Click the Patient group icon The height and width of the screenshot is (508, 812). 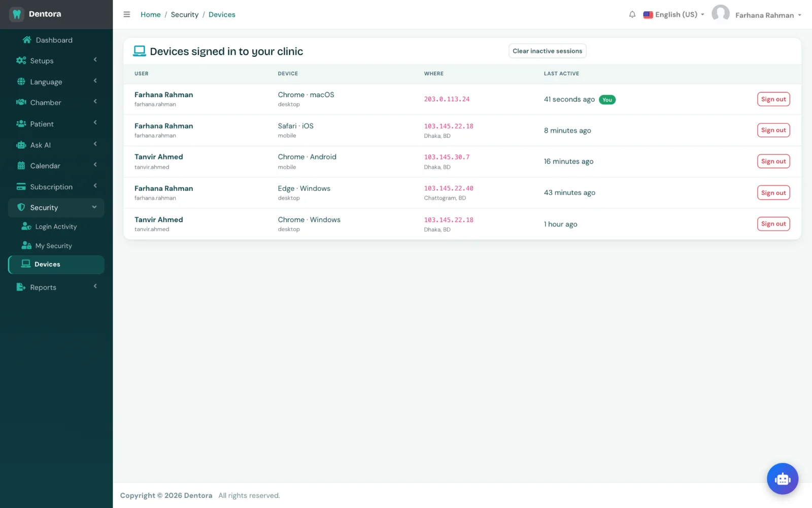21,123
